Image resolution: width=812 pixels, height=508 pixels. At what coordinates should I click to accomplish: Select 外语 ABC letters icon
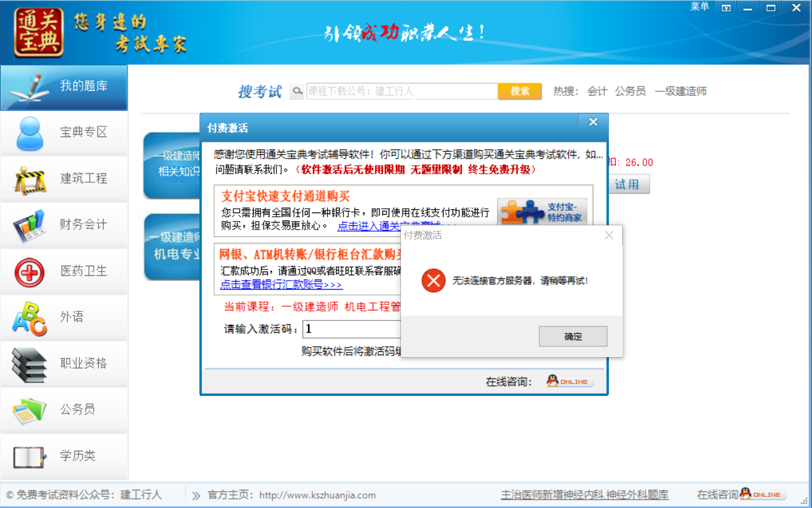coord(30,319)
